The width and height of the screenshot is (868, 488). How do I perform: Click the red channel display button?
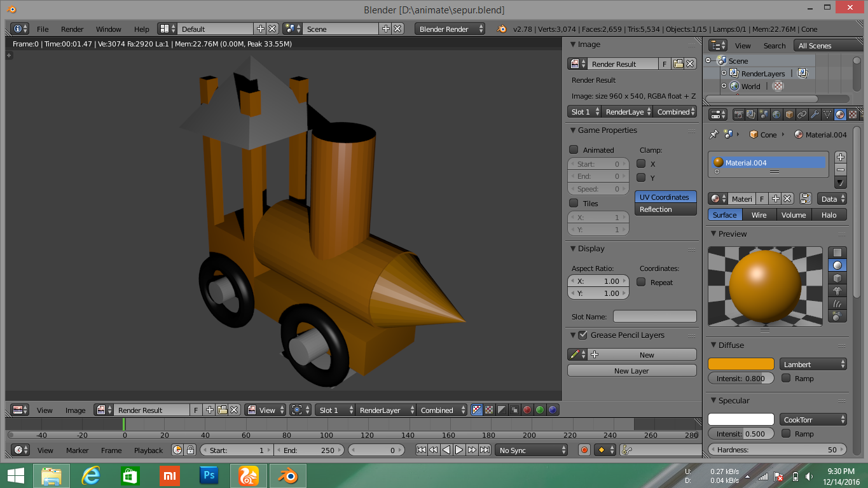click(x=527, y=410)
